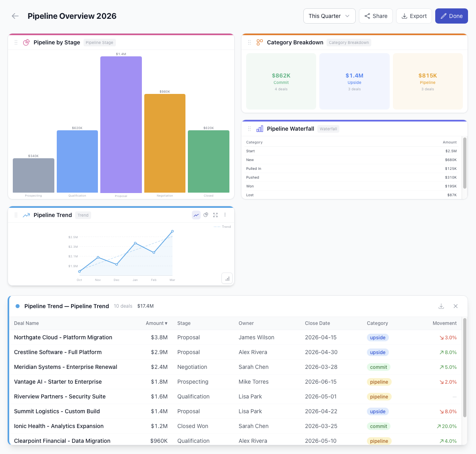
Task: Click the Trend legend entry
Action: 222,227
